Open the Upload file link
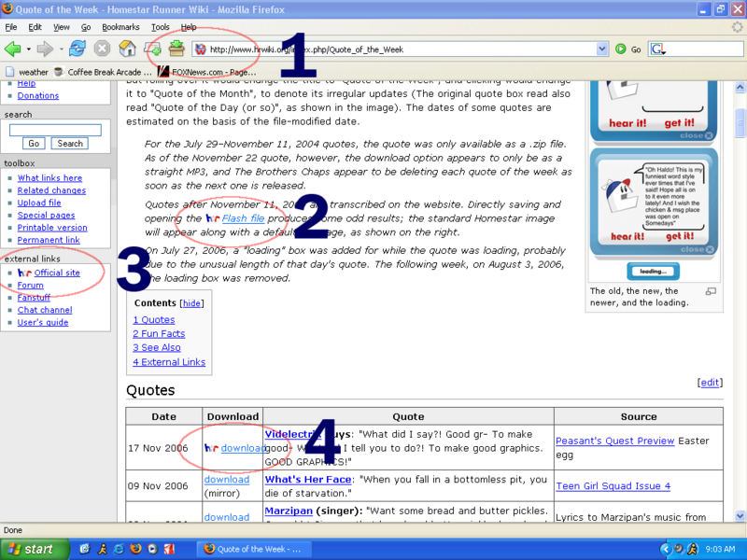Viewport: 747px width, 560px height. click(x=39, y=203)
